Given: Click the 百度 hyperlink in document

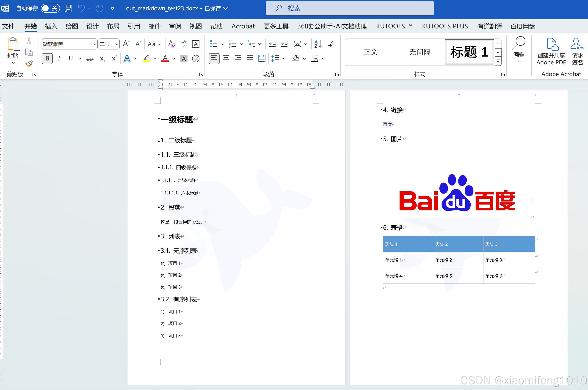Looking at the screenshot, I should [x=387, y=124].
